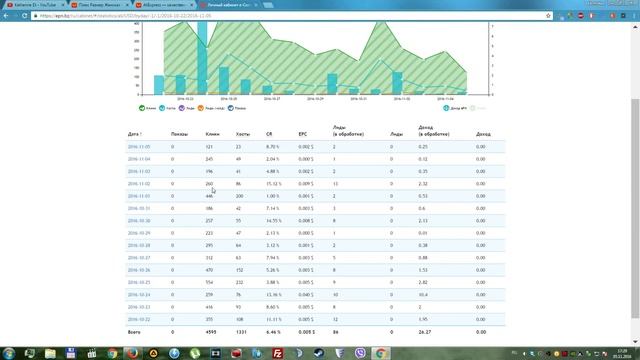Toggle the Показы series in chart legend
This screenshot has width=640, height=360.
[237, 108]
